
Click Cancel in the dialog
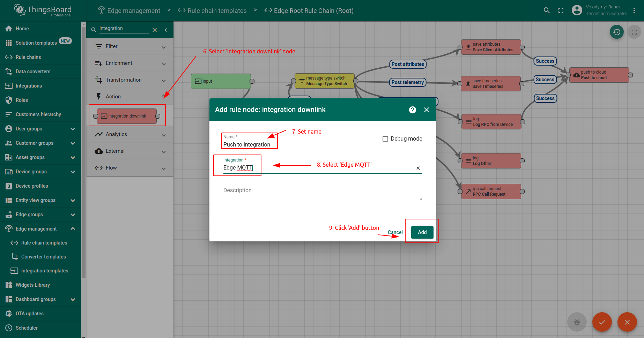point(395,232)
